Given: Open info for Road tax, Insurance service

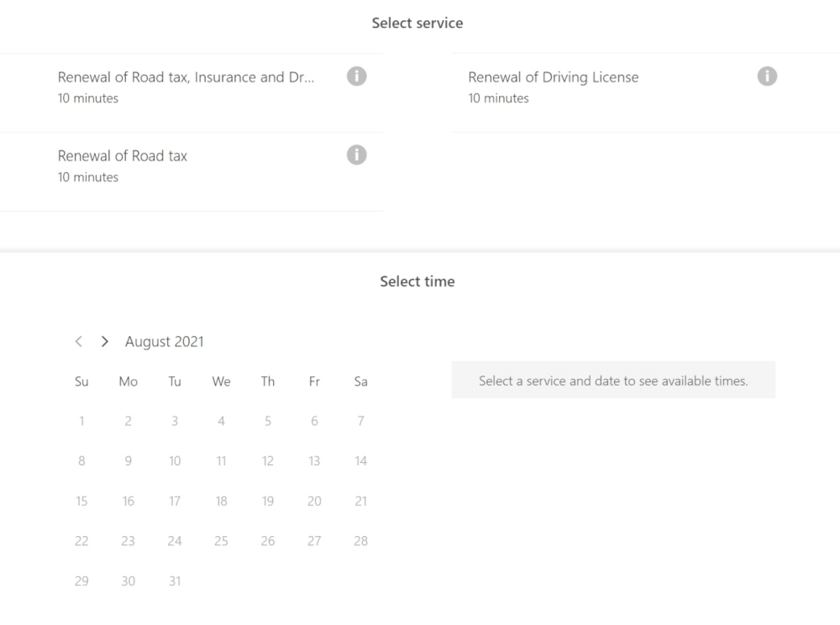Looking at the screenshot, I should (x=356, y=76).
